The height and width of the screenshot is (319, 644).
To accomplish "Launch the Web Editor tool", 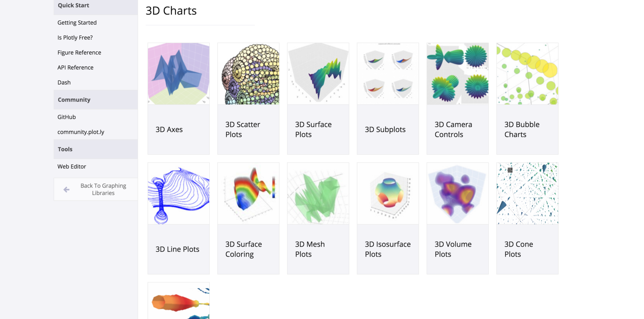I will tap(72, 167).
